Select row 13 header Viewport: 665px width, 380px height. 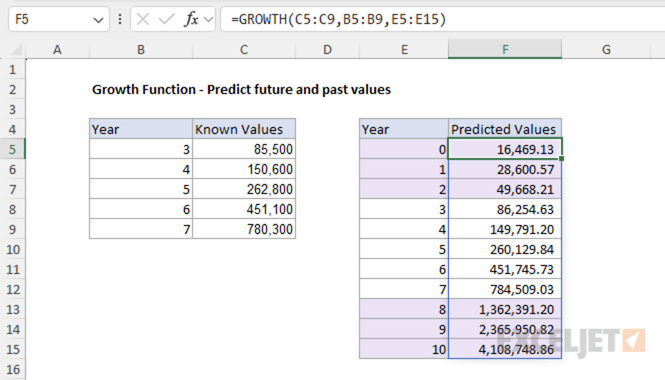(x=13, y=309)
